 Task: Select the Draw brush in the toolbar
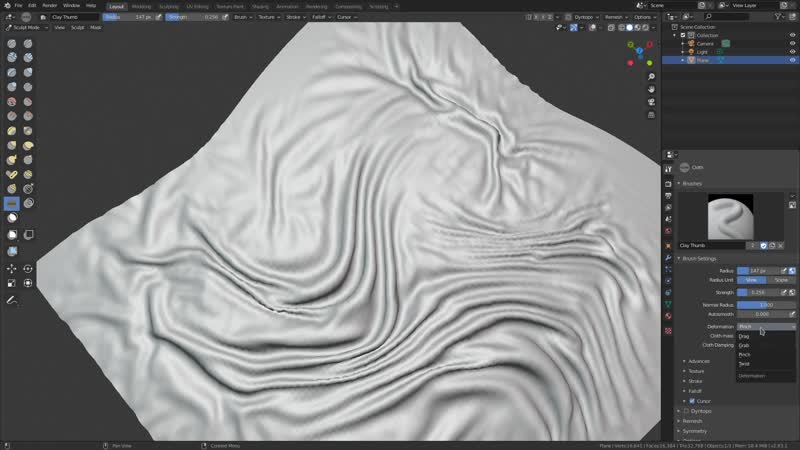[12, 44]
